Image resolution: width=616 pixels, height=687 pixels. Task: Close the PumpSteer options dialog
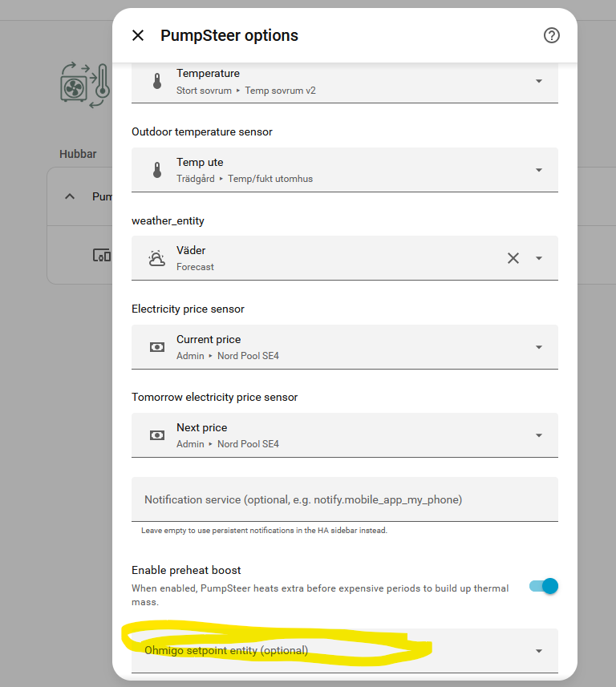click(x=138, y=35)
